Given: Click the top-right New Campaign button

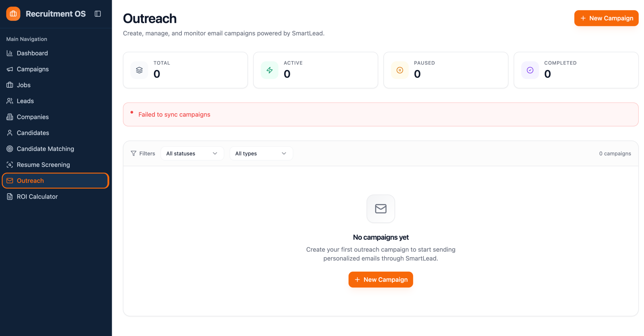Looking at the screenshot, I should click(606, 18).
